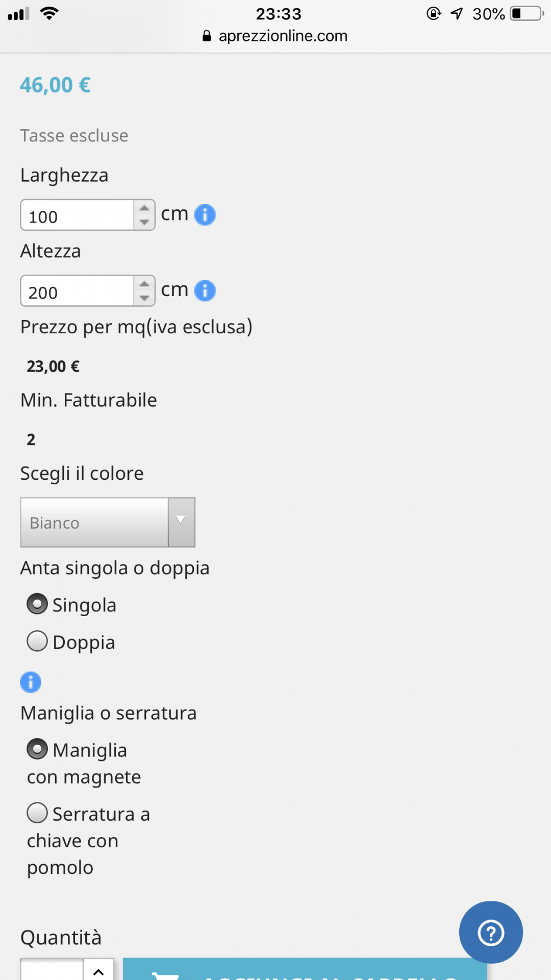Open the Bianco color dropdown
The height and width of the screenshot is (980, 551).
[108, 523]
